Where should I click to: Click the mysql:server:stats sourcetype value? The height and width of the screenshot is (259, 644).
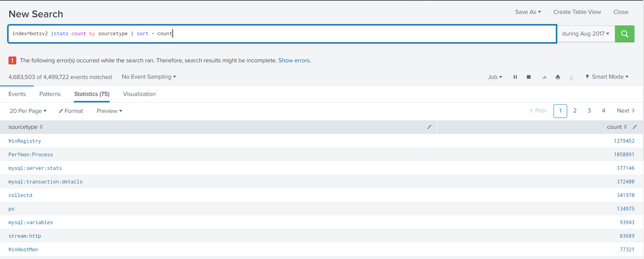pos(35,168)
